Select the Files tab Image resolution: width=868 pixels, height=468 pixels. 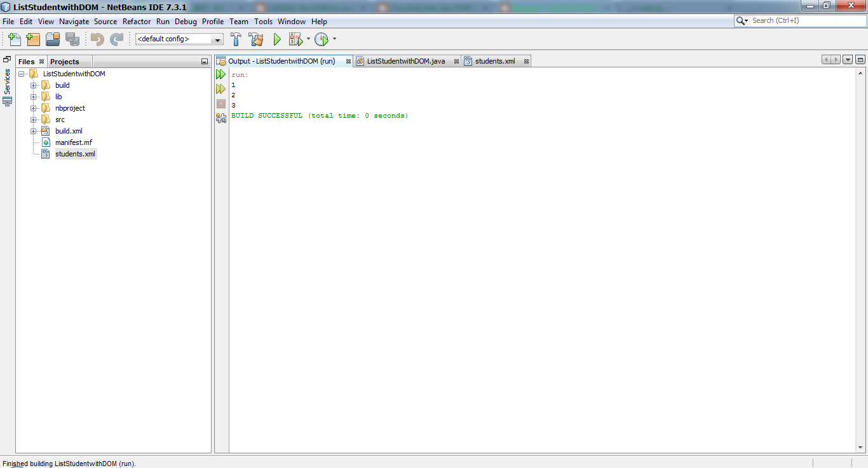(27, 62)
